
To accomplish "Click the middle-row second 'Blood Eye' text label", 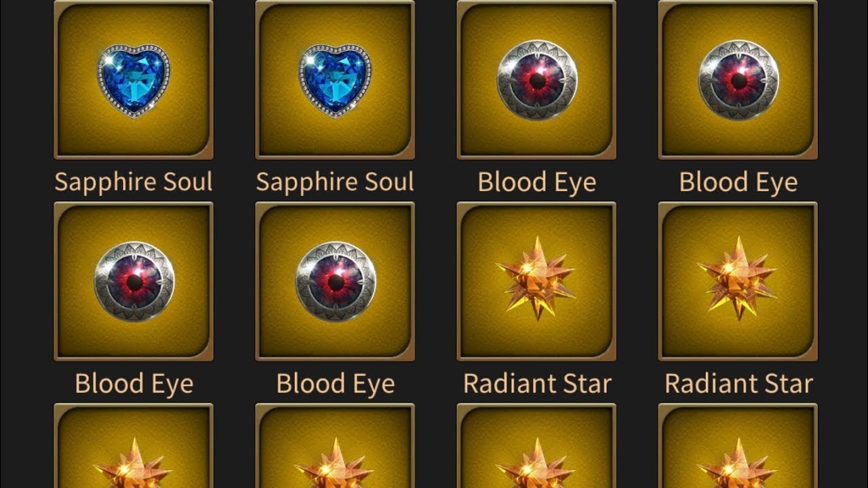I will 335,384.
